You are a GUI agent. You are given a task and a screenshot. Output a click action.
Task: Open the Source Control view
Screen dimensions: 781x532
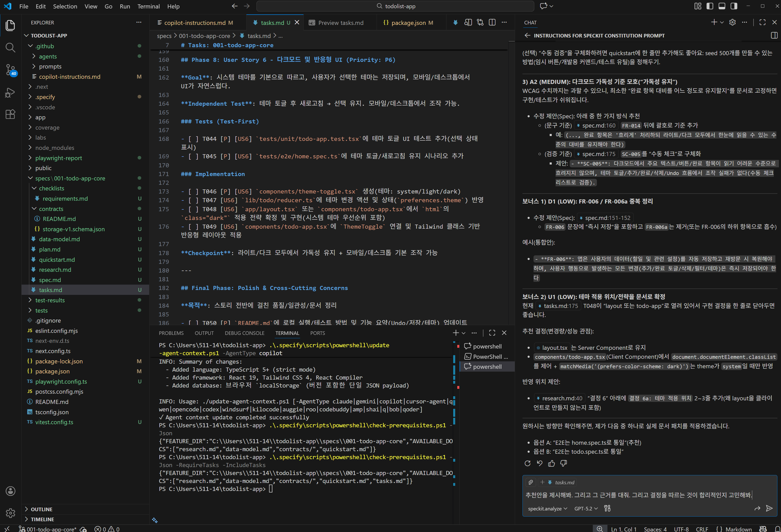11,70
